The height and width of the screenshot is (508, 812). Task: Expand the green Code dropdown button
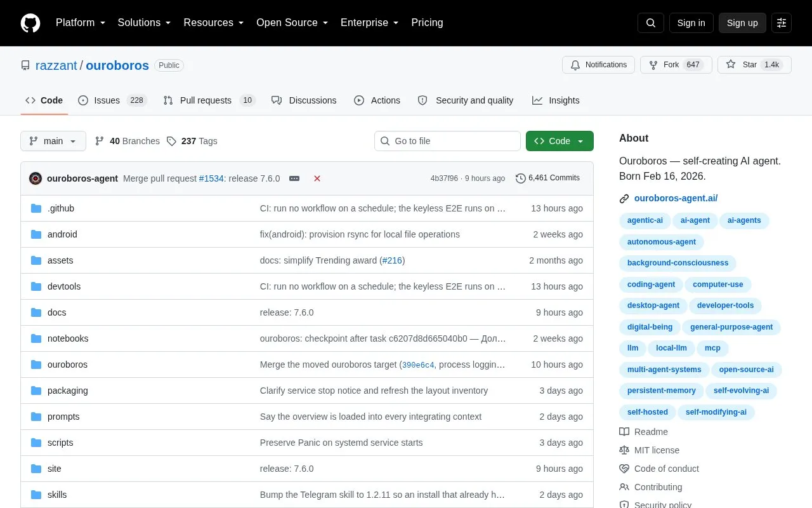560,141
